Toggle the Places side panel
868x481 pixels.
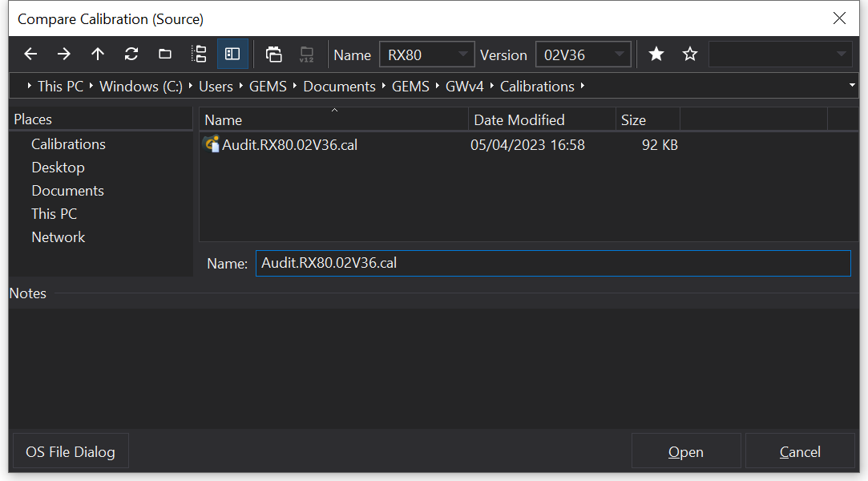pos(232,55)
